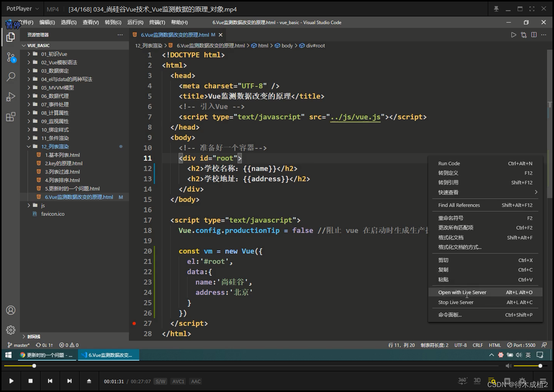The image size is (554, 392).
Task: Click the feedback icon in VS Code status bar
Action: 544,345
